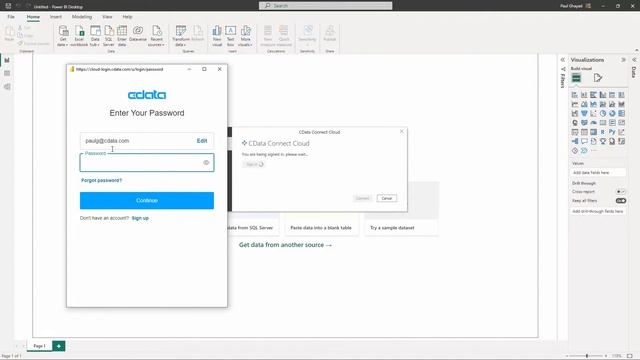
Task: Select the Insert ribbon tab
Action: (x=56, y=17)
